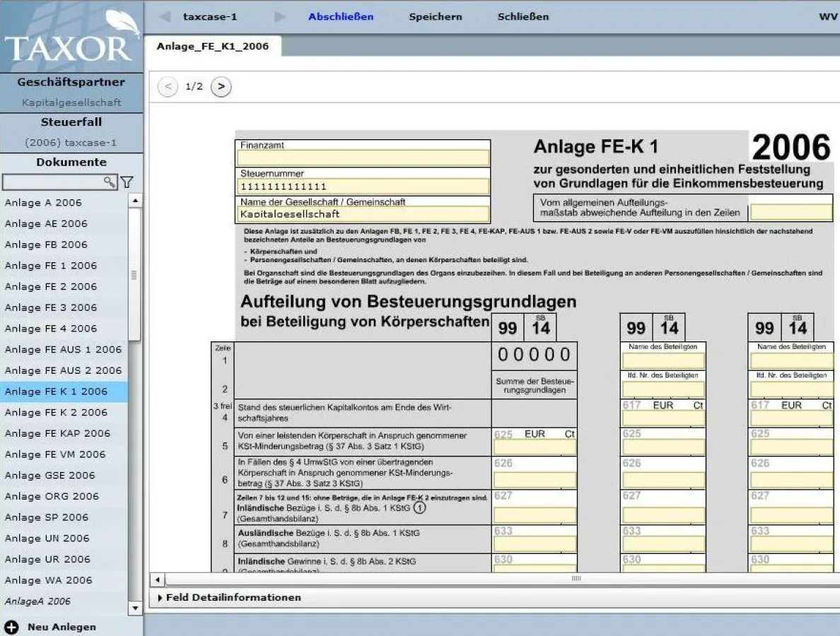Go to previous form page arrow
This screenshot has height=636, width=840.
point(168,86)
